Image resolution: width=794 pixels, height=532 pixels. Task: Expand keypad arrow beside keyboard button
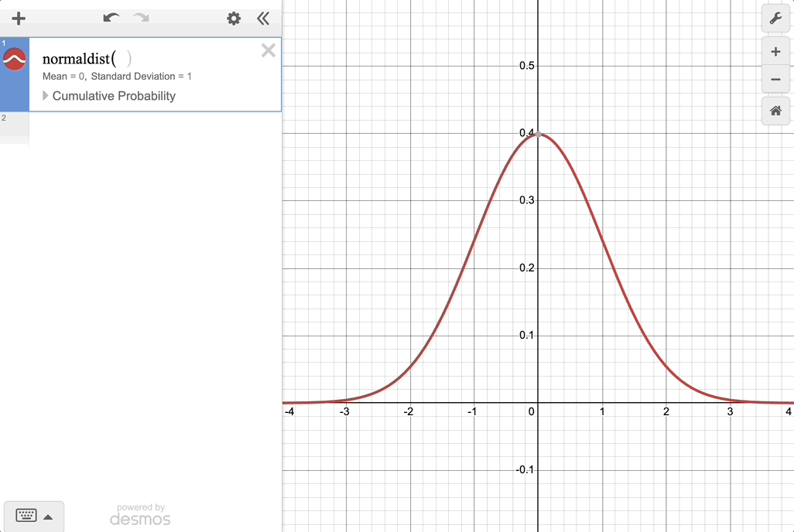coord(48,517)
